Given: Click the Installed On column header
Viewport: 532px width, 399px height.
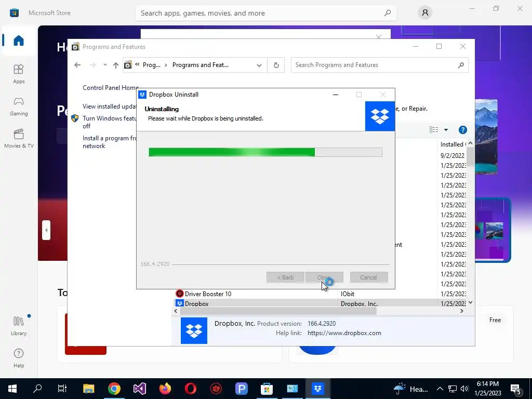Looking at the screenshot, I should pyautogui.click(x=453, y=144).
